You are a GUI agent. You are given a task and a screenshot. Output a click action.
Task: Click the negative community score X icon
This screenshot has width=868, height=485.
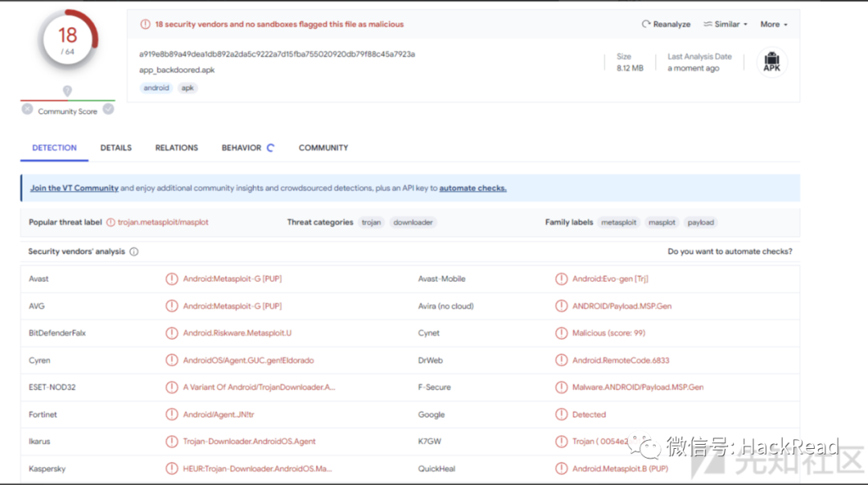(27, 109)
